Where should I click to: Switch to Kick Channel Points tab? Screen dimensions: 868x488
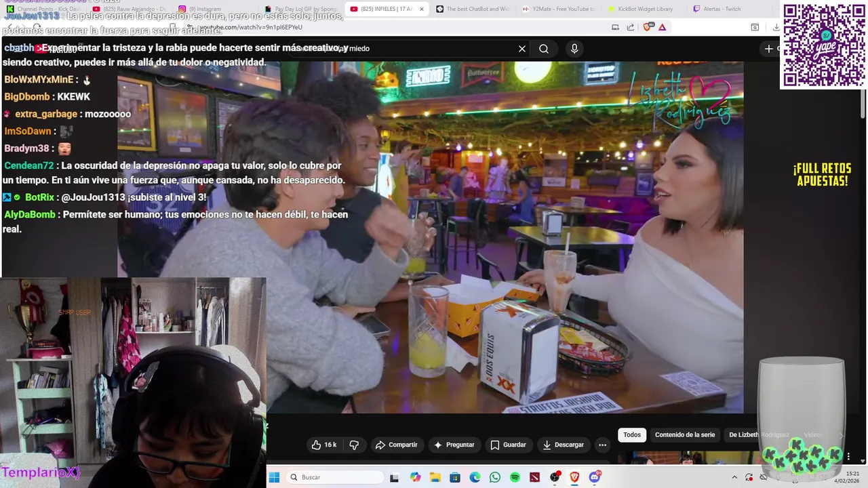click(44, 9)
